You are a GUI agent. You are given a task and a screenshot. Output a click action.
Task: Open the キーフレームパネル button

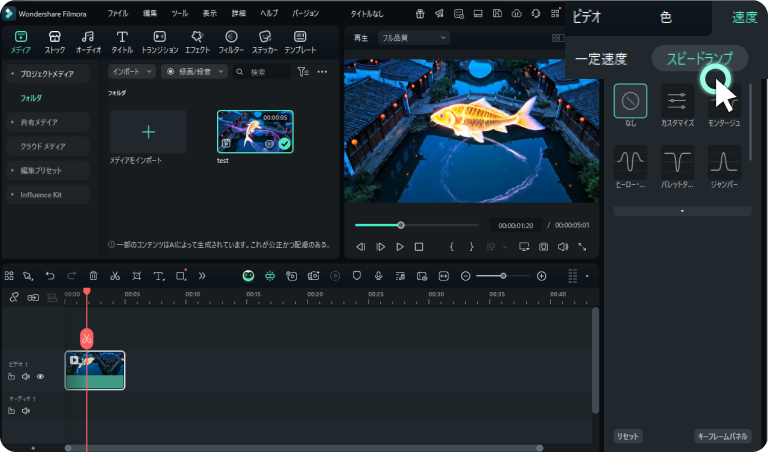click(x=723, y=436)
